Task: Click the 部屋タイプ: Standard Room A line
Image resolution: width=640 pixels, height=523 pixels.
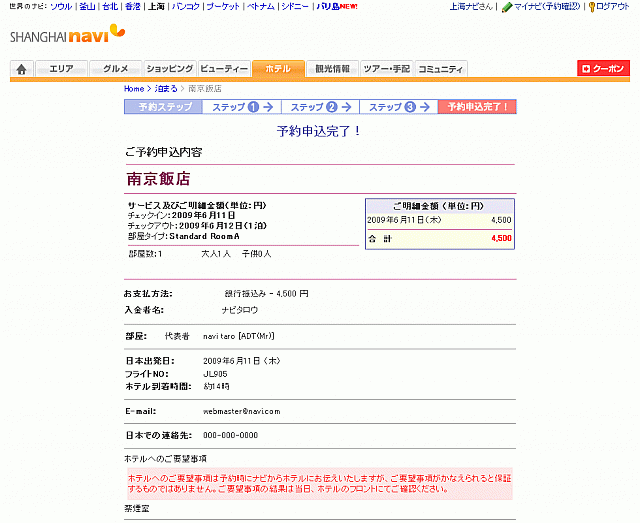Action: point(184,236)
